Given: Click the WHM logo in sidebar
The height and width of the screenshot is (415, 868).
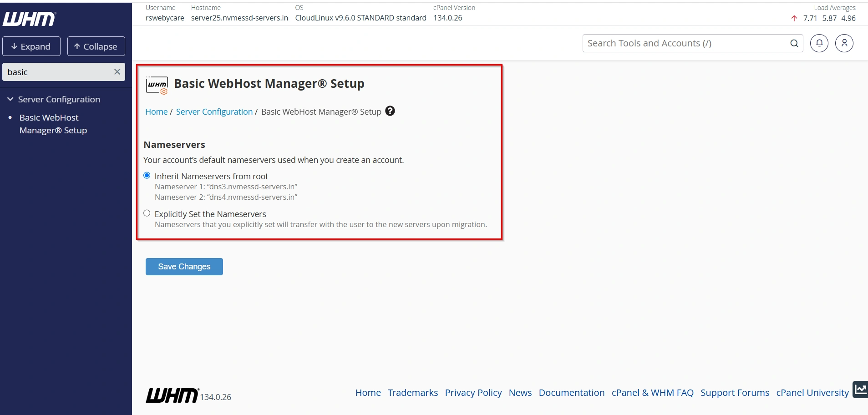Looking at the screenshot, I should pyautogui.click(x=29, y=19).
